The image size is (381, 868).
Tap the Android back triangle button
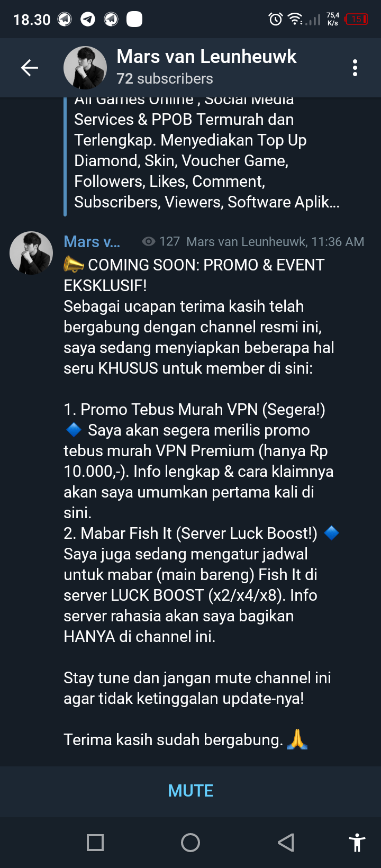tap(286, 842)
